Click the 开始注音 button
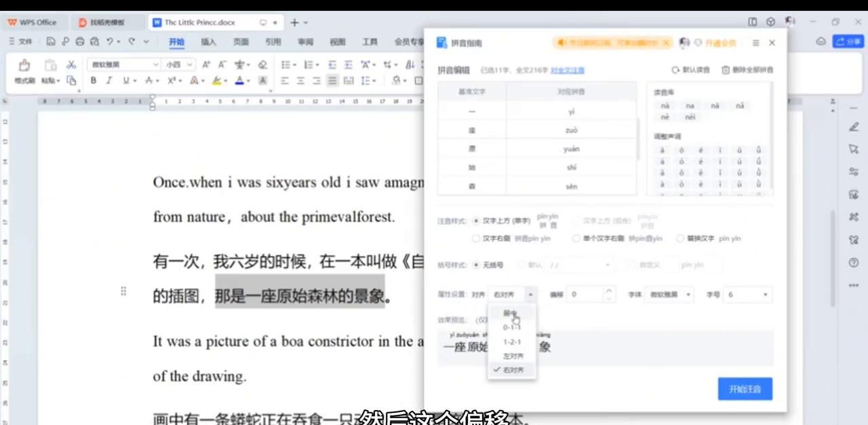This screenshot has height=425, width=868. [x=745, y=388]
